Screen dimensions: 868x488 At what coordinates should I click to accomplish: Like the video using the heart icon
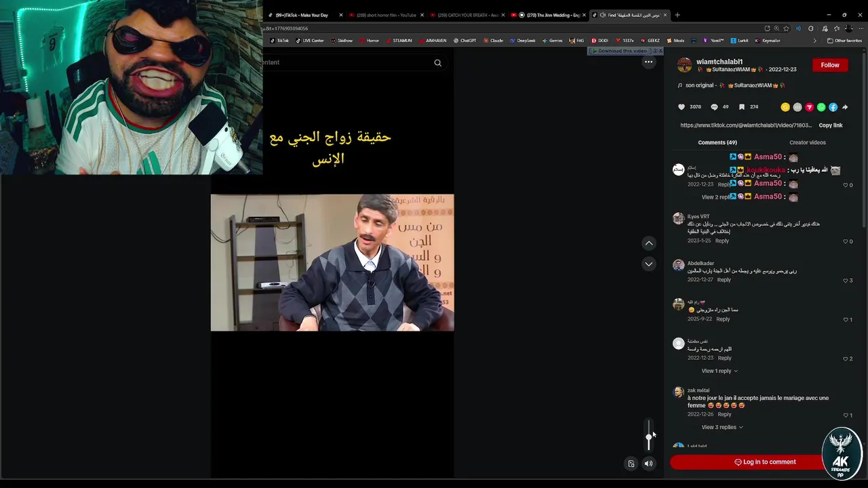(682, 107)
